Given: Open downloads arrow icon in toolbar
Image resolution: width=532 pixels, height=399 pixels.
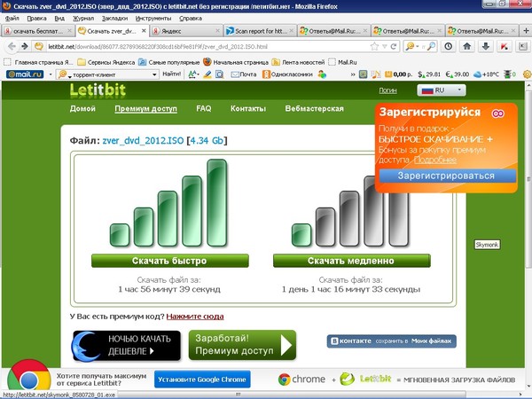Looking at the screenshot, I should (x=486, y=46).
